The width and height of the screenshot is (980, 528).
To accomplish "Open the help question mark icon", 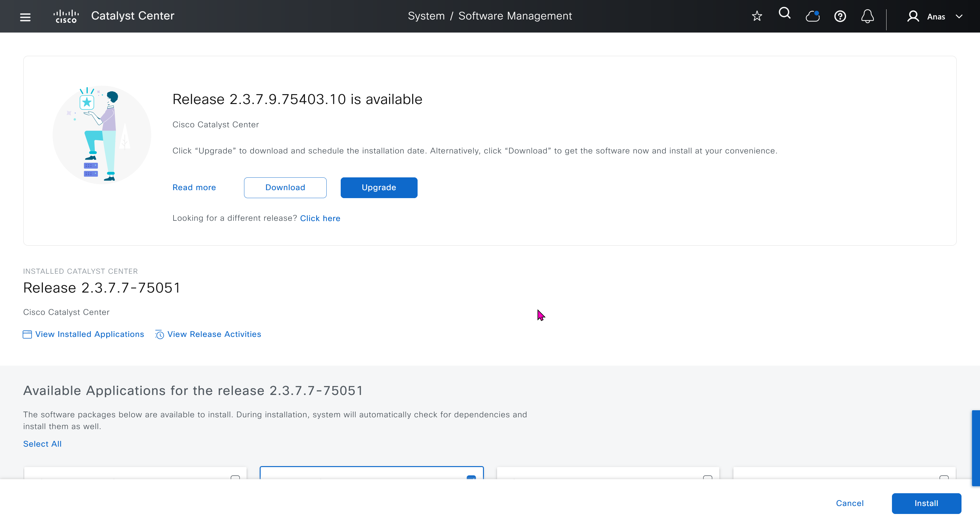I will [x=840, y=16].
